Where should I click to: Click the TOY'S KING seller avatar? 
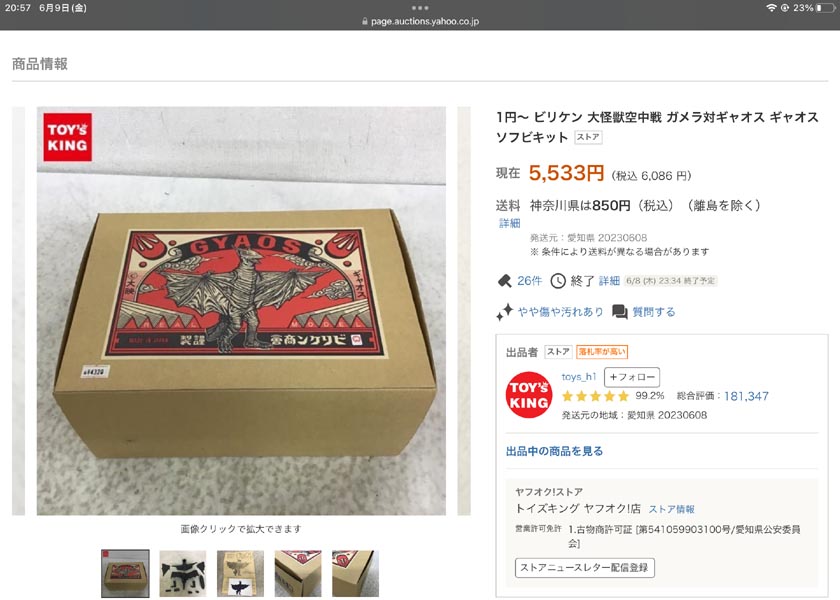(x=529, y=395)
